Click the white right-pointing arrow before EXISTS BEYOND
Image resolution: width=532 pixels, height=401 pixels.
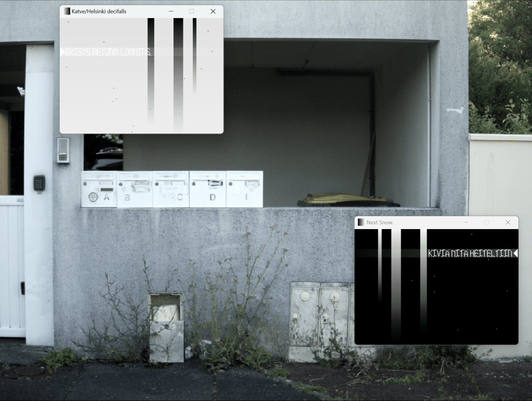pos(62,52)
